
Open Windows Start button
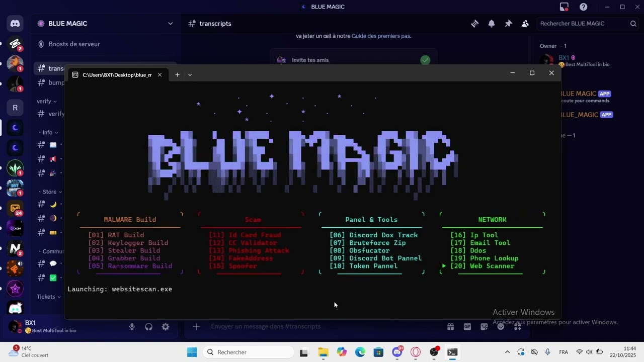coord(192,352)
